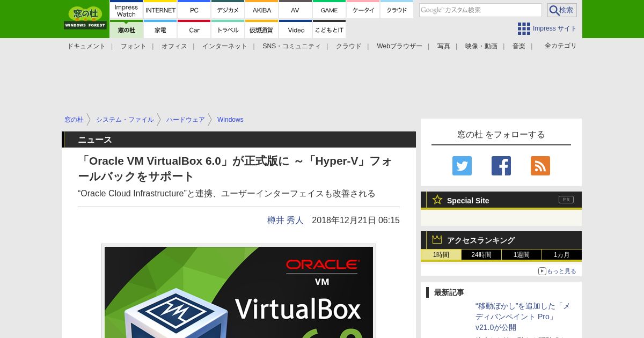Open the ケータイ site tab
This screenshot has width=644, height=338.
pyautogui.click(x=363, y=10)
